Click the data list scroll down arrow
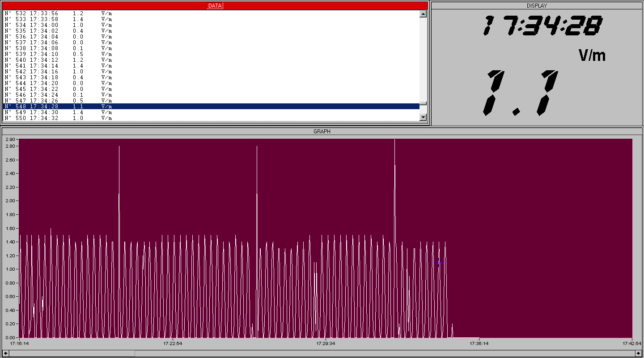The width and height of the screenshot is (644, 358). point(423,117)
